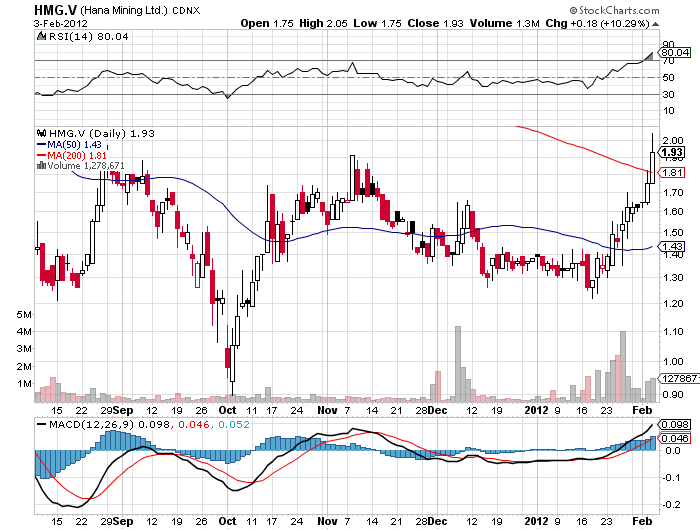Click the red MA(200) legend line
700x530 pixels.
click(x=42, y=156)
